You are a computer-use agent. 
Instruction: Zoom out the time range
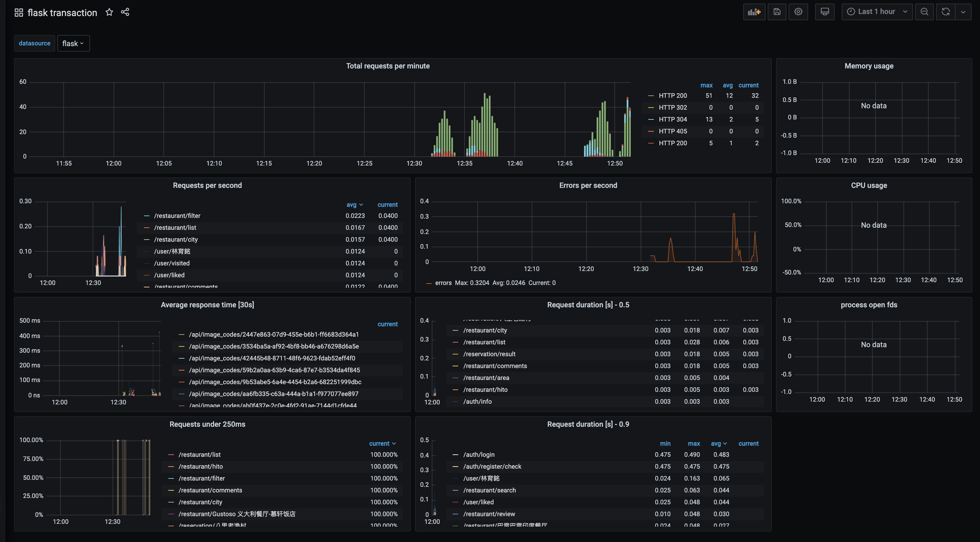click(924, 12)
